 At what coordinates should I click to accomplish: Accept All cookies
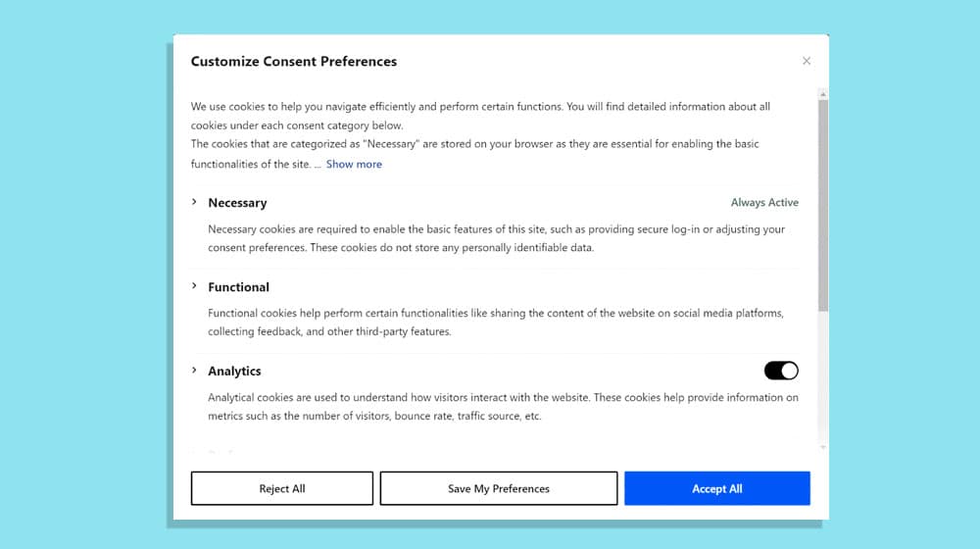tap(717, 488)
